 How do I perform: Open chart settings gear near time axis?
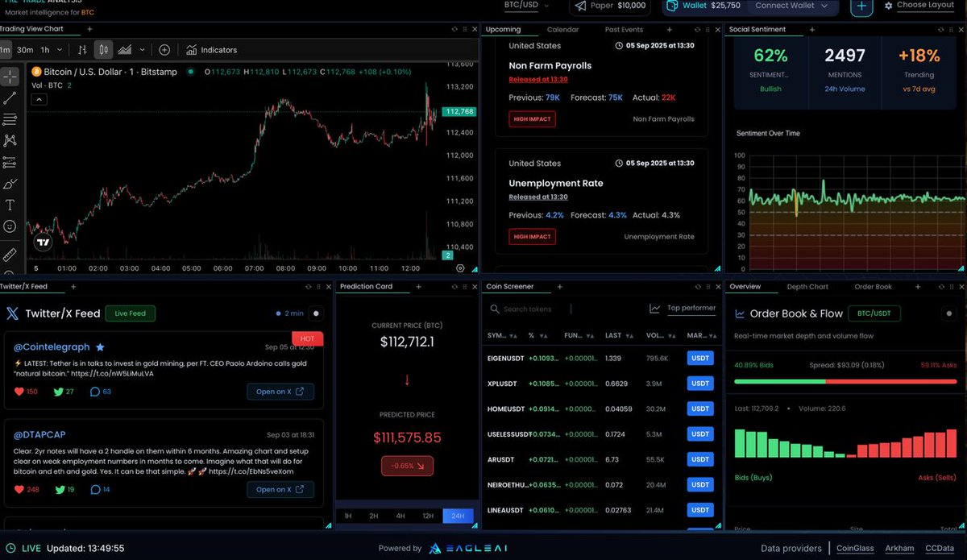tap(460, 268)
